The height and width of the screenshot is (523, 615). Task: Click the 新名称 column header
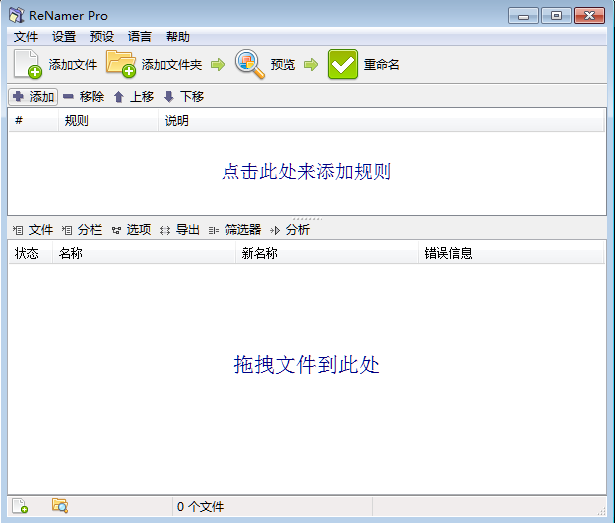tap(260, 253)
